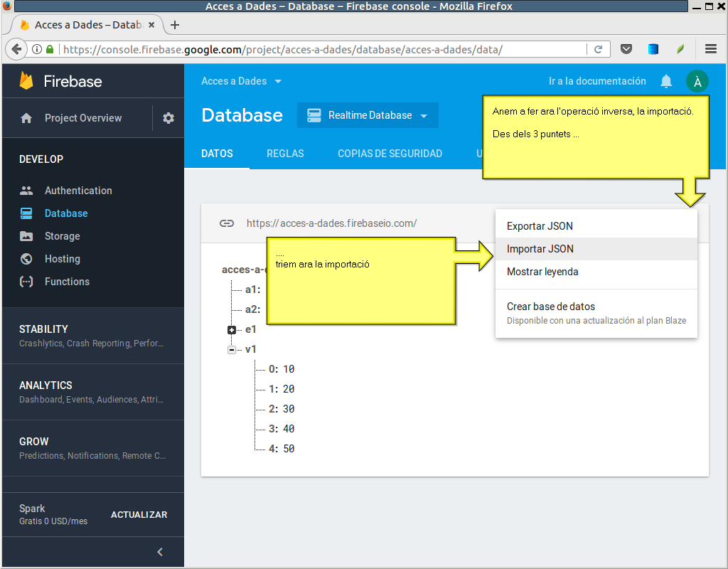Select the a2 tree key
This screenshot has width=728, height=569.
tap(252, 310)
